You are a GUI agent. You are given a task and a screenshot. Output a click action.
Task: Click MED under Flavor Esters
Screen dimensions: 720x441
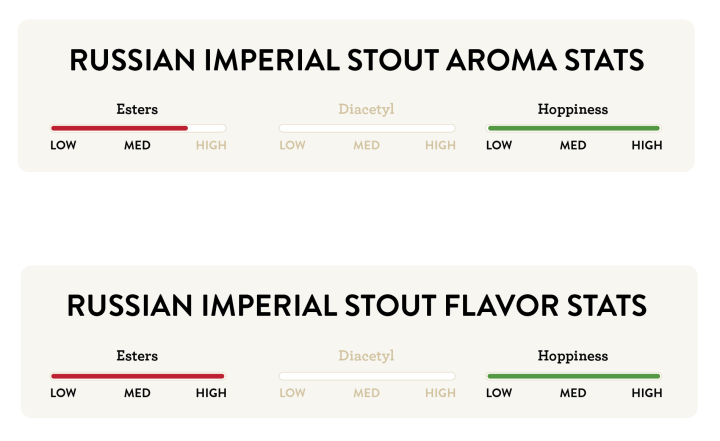137,393
